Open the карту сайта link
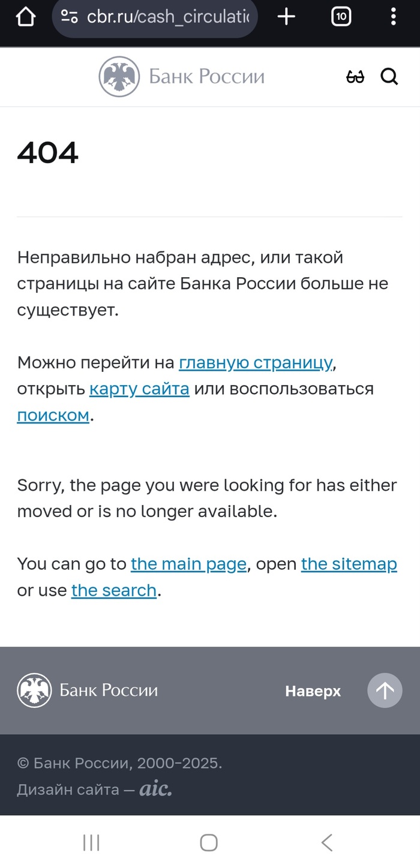 coord(139,389)
